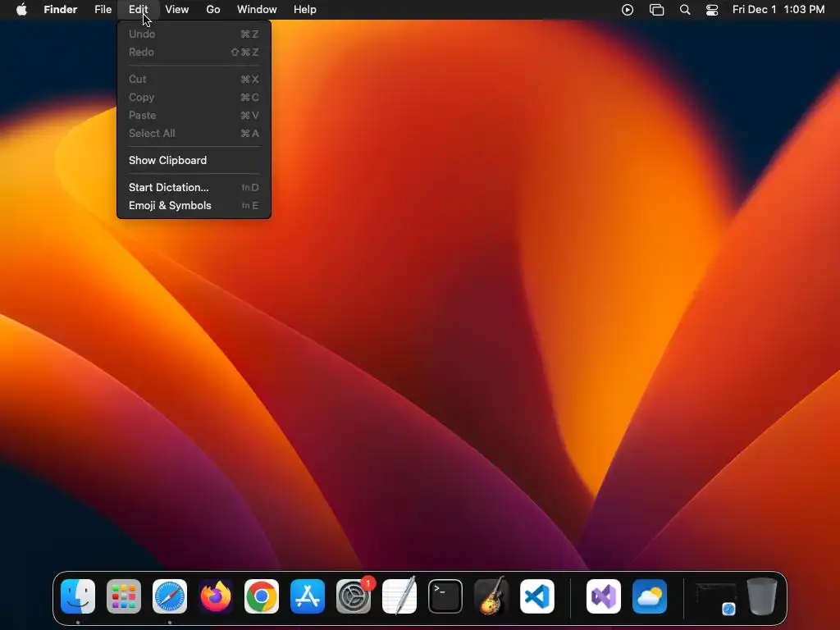
Task: Click the dimmed Copy entry
Action: tap(194, 98)
